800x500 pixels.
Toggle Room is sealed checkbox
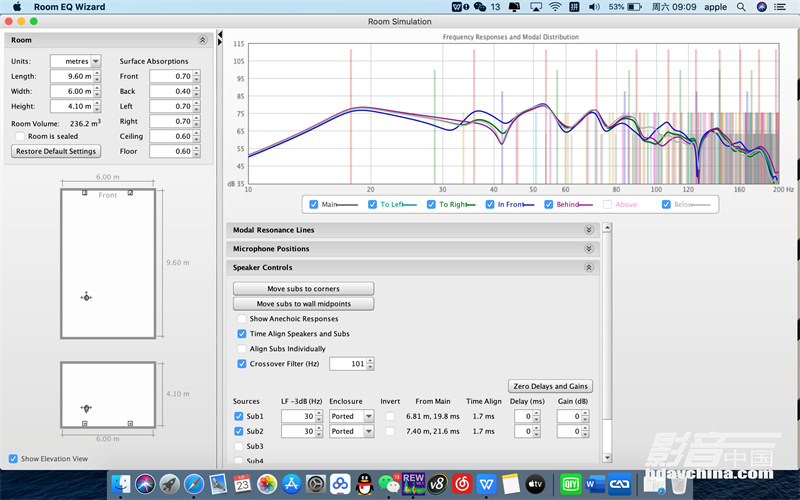pos(20,136)
